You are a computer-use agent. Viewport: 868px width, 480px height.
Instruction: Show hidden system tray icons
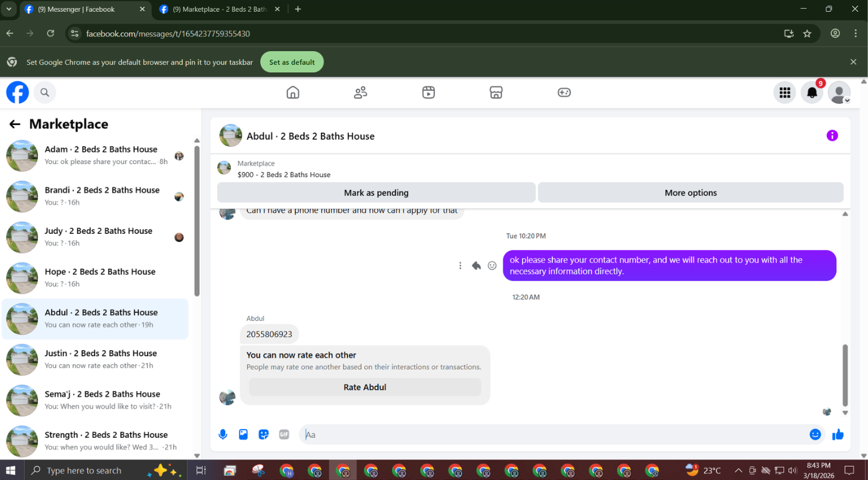point(738,471)
